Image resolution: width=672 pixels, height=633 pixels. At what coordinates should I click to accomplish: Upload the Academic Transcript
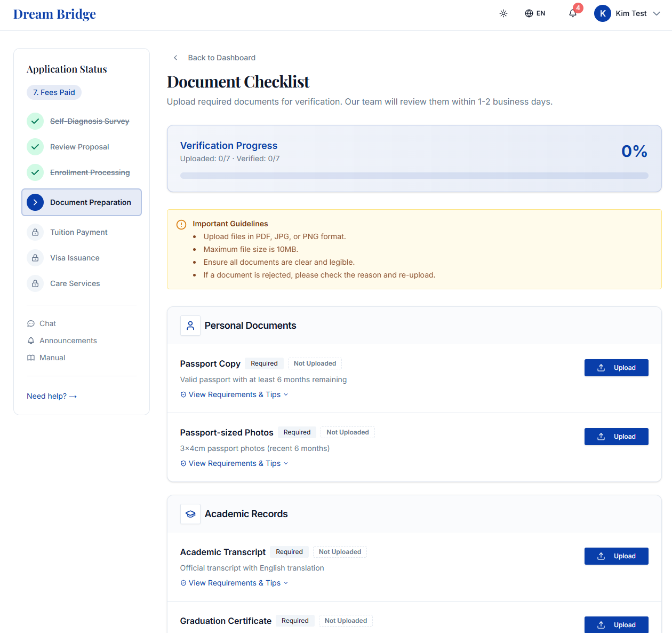pyautogui.click(x=617, y=556)
